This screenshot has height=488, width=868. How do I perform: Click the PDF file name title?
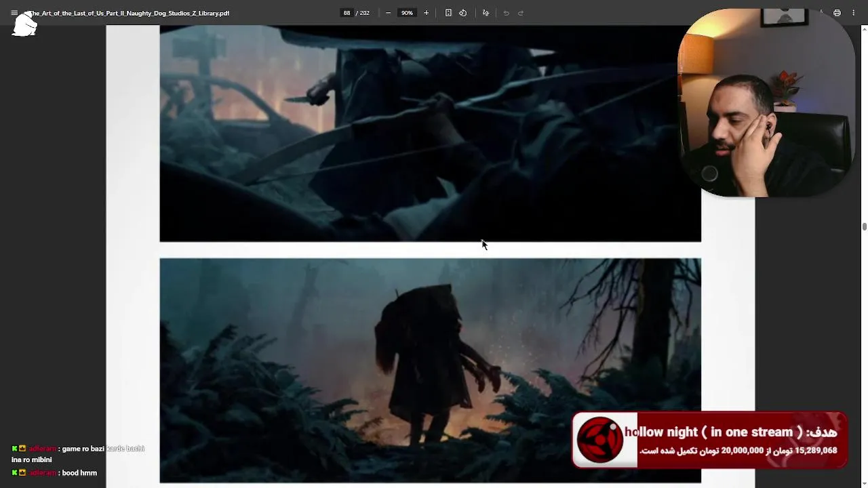[129, 13]
